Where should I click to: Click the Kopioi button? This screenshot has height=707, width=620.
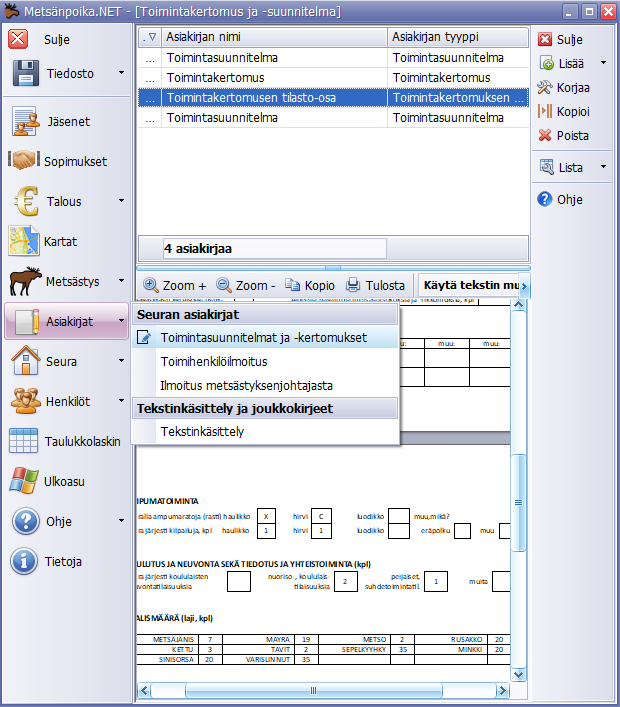564,111
